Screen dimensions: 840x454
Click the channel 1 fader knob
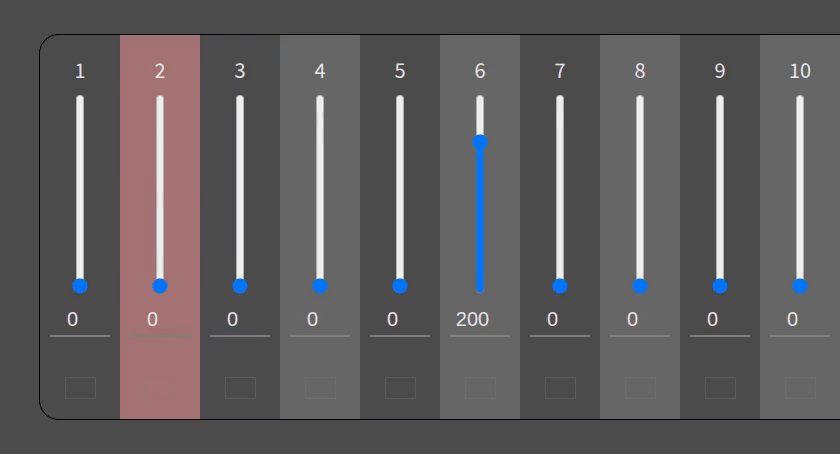[x=80, y=286]
